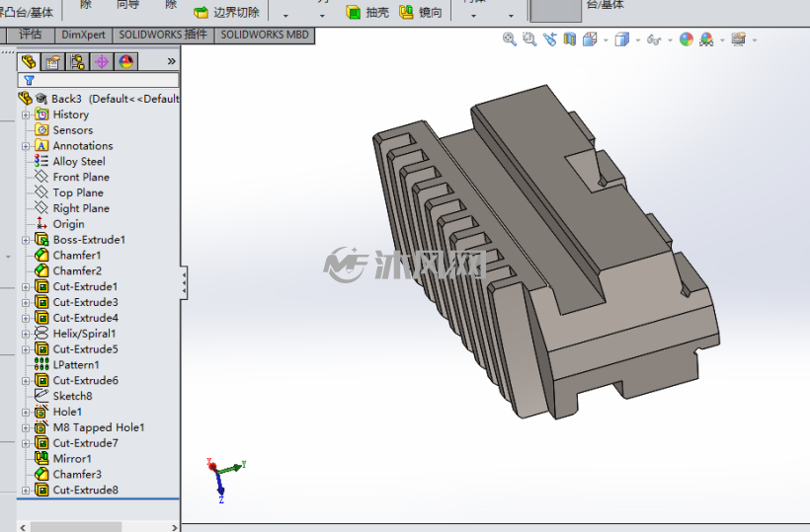Click the Previous View icon

pyautogui.click(x=549, y=39)
